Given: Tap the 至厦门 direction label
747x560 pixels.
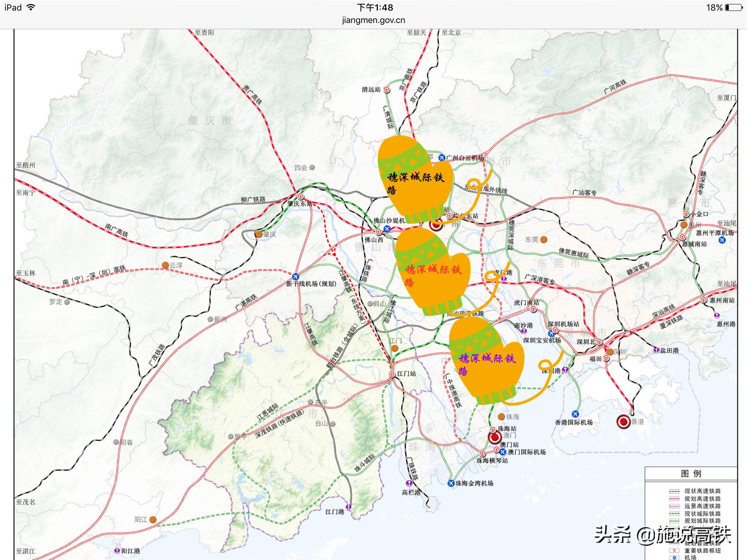Looking at the screenshot, I should [x=726, y=98].
